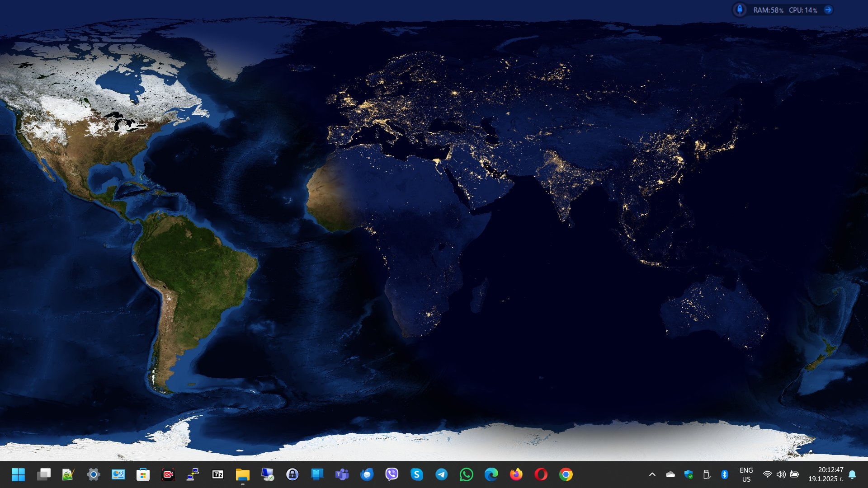Open File Explorer folder icon
Image resolution: width=868 pixels, height=488 pixels.
coord(243,474)
